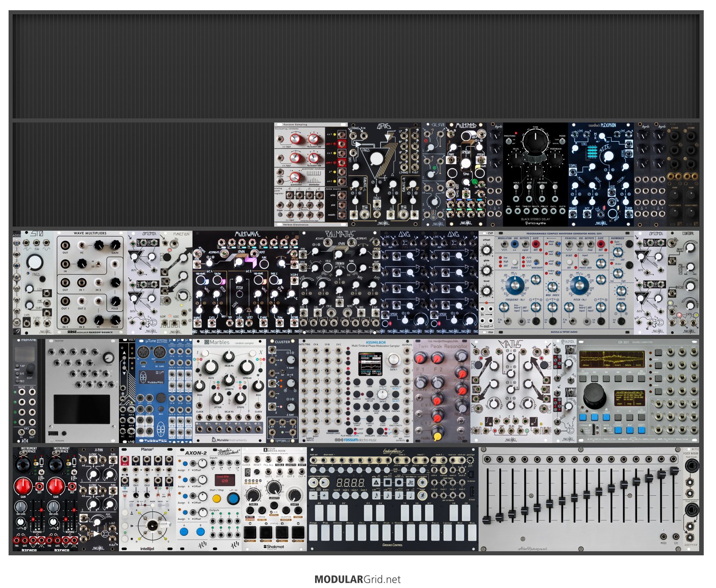Click the PLAY pad on Four Bricks Rook
Screen dimensions: 716x588
pos(250,532)
